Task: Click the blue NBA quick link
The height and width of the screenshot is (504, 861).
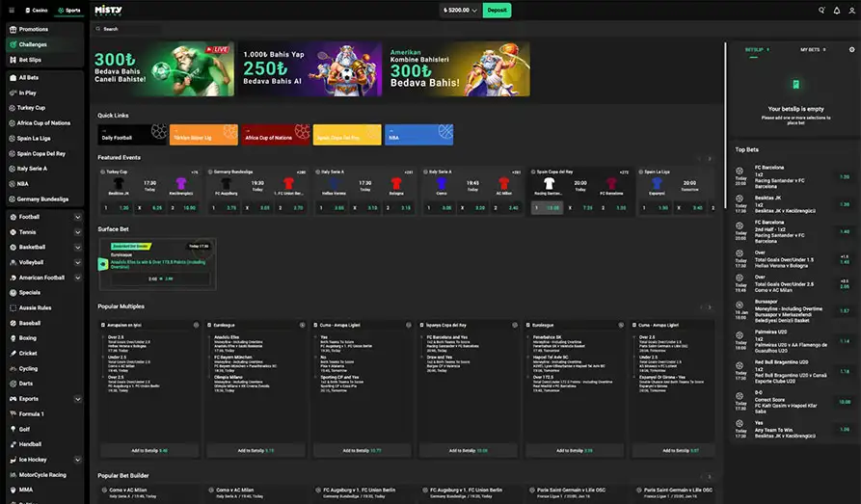Action: [419, 135]
